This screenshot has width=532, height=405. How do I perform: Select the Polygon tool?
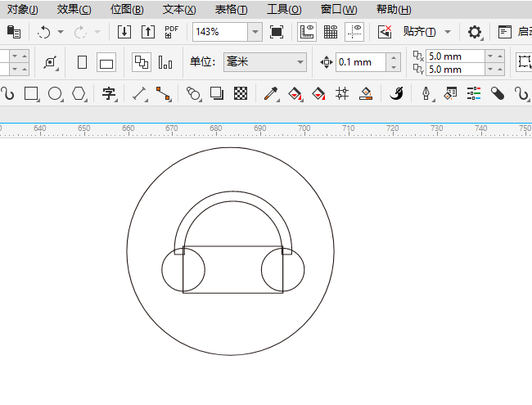[x=79, y=93]
